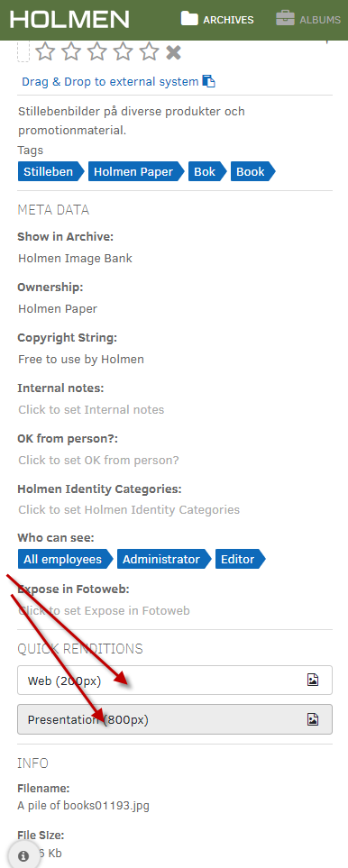This screenshot has height=868, width=348.
Task: Click the All employees visibility tag
Action: point(65,559)
